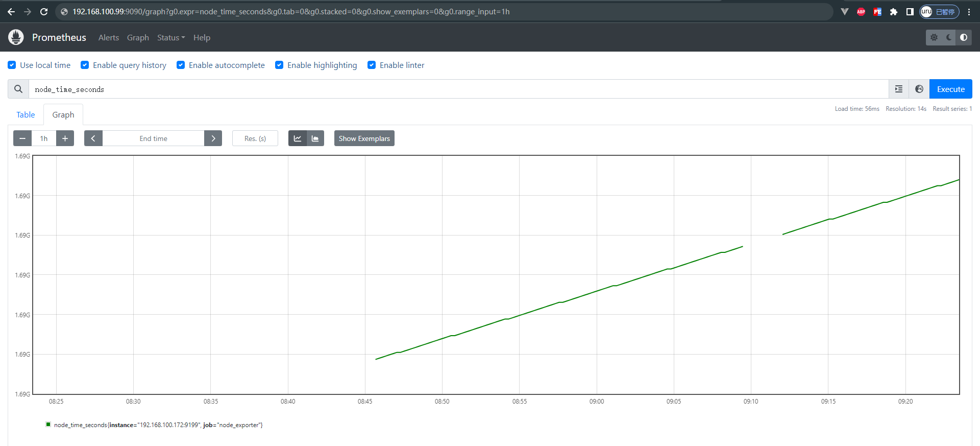Move end time forward with right chevron
Image resolution: width=980 pixels, height=446 pixels.
tap(213, 138)
